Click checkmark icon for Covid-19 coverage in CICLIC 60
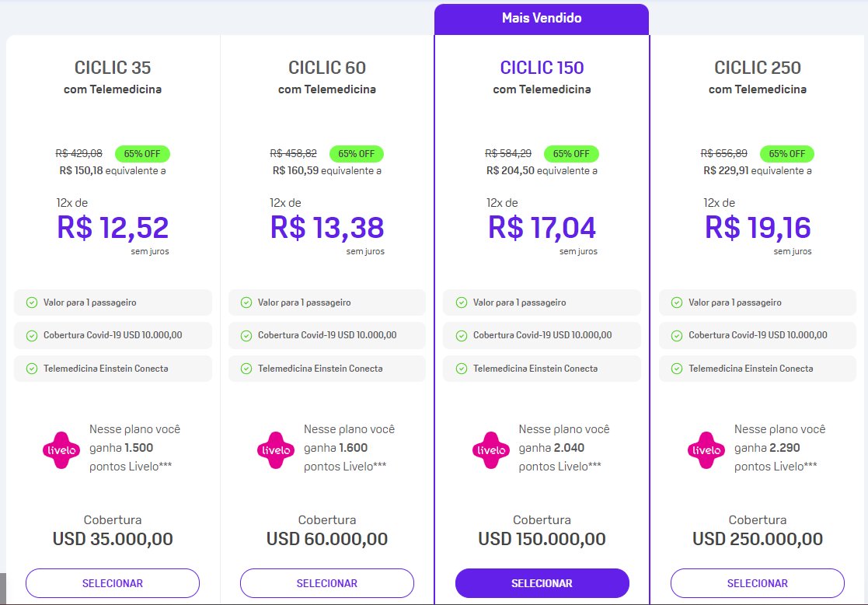The image size is (868, 605). (246, 335)
